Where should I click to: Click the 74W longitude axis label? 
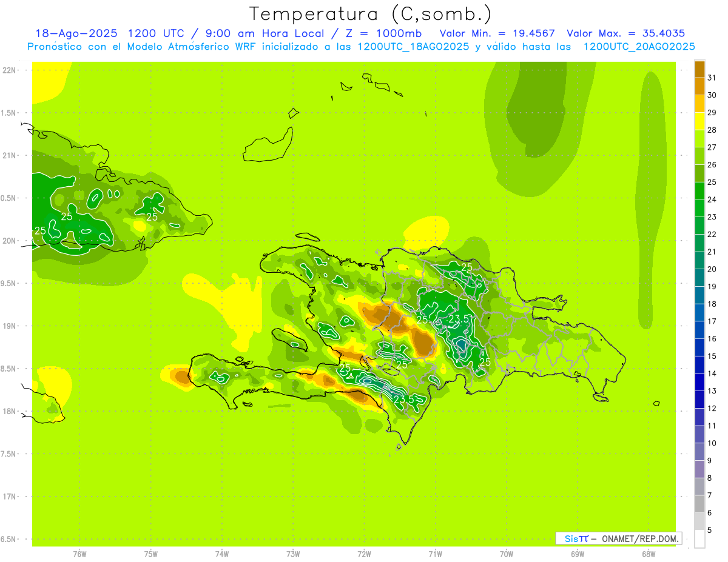coord(222,554)
